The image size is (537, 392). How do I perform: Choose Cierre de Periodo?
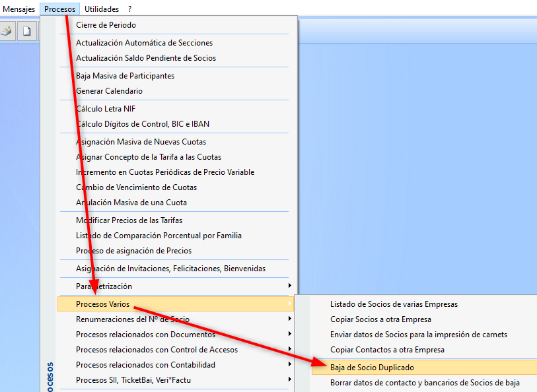pos(106,25)
